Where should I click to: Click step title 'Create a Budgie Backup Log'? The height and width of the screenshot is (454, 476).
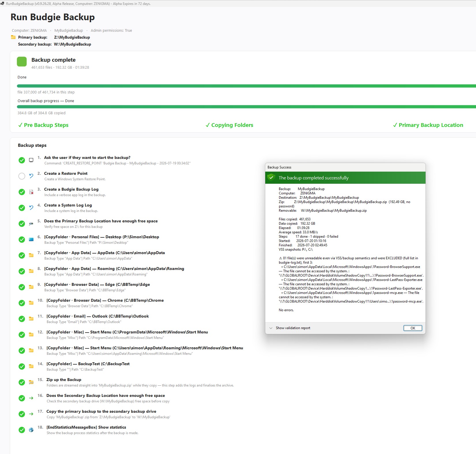click(x=71, y=189)
